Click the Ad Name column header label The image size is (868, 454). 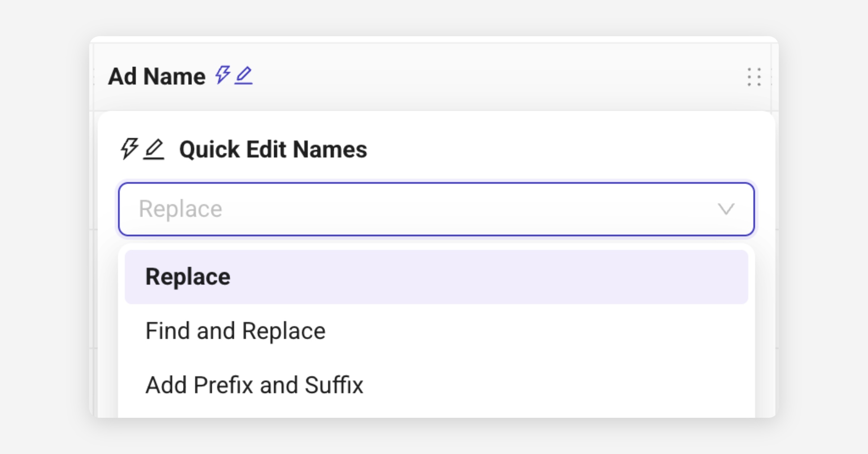[157, 76]
